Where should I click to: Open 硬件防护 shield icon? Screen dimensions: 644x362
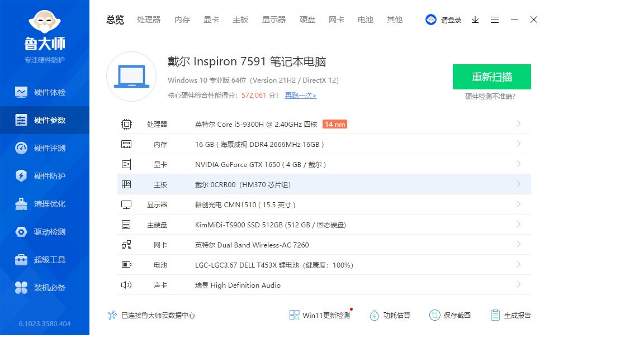click(x=21, y=176)
